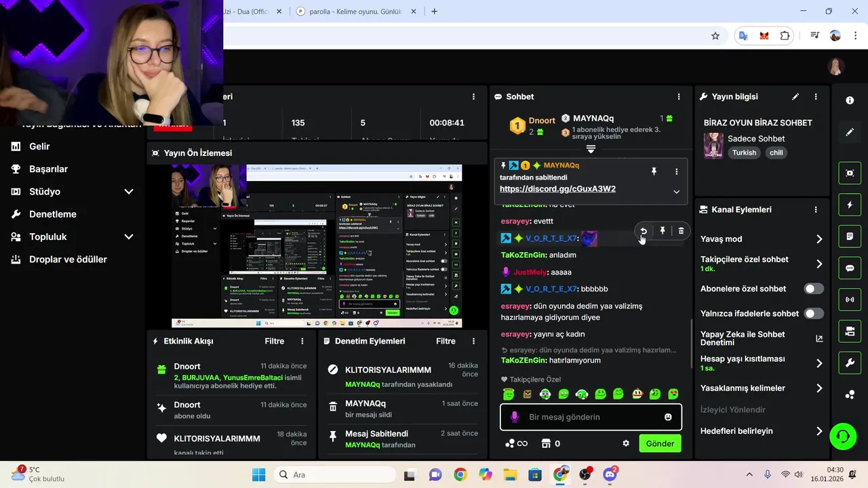Open the Başarılar menu item

tap(48, 169)
